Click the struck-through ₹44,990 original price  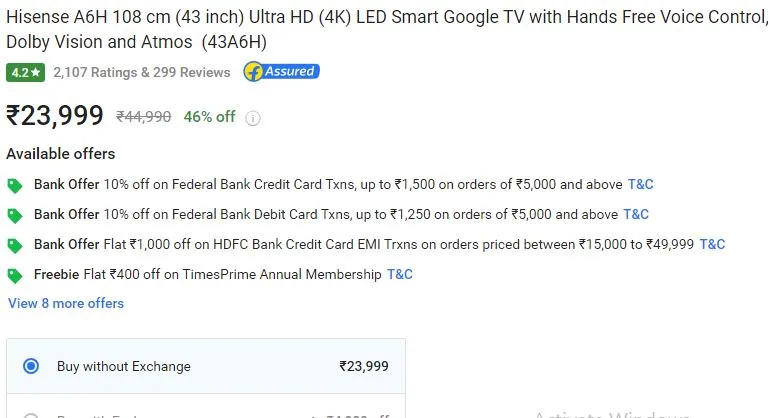144,117
